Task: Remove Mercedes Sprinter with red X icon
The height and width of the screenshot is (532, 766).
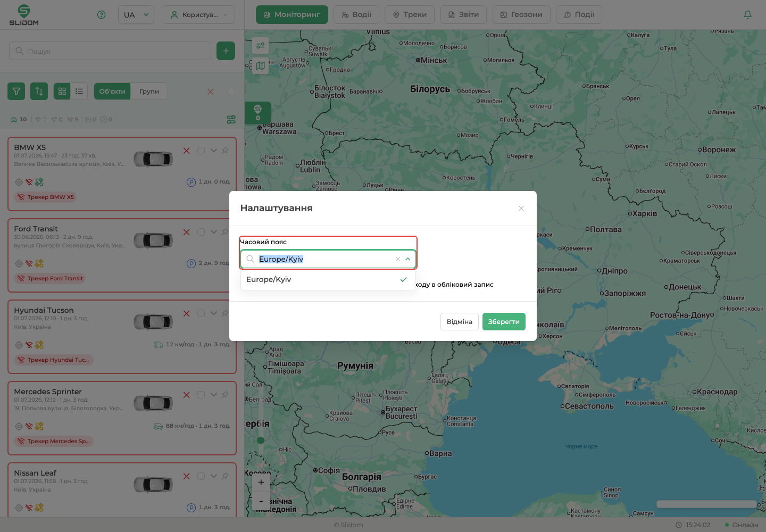Action: [187, 395]
